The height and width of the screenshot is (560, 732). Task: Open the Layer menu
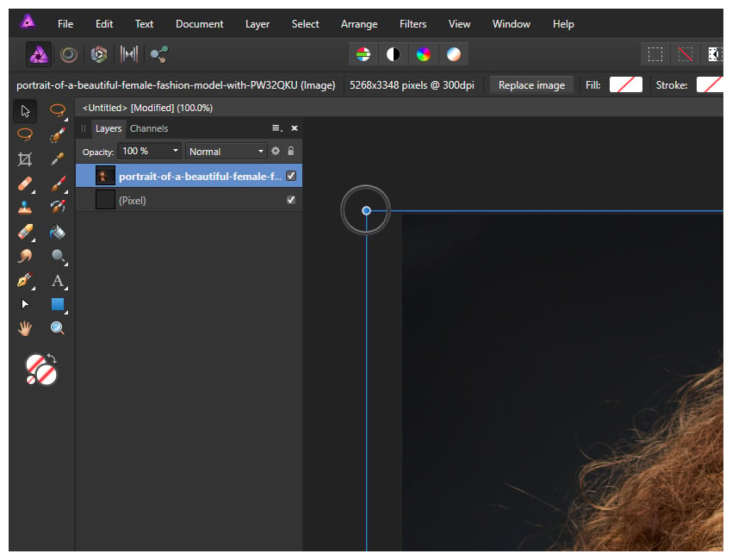point(257,24)
